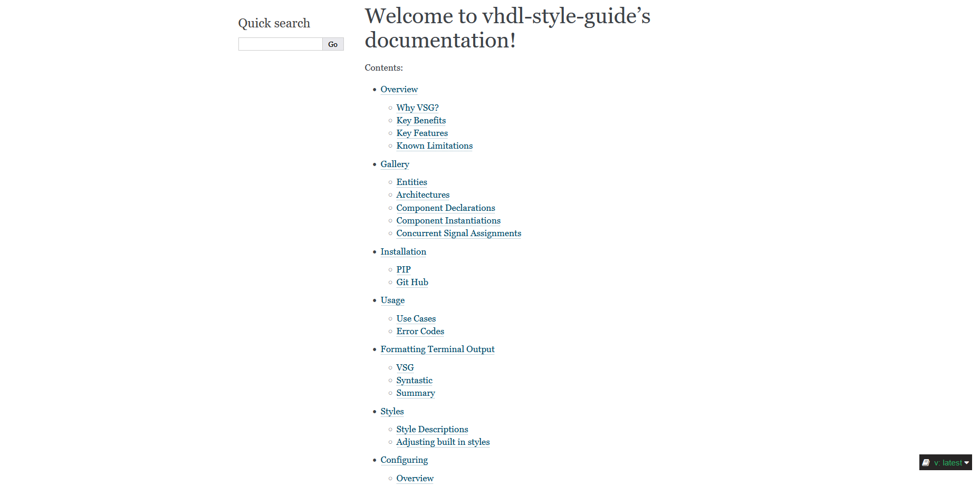Image resolution: width=980 pixels, height=486 pixels.
Task: Select the Syntastic formatting link
Action: click(x=414, y=380)
